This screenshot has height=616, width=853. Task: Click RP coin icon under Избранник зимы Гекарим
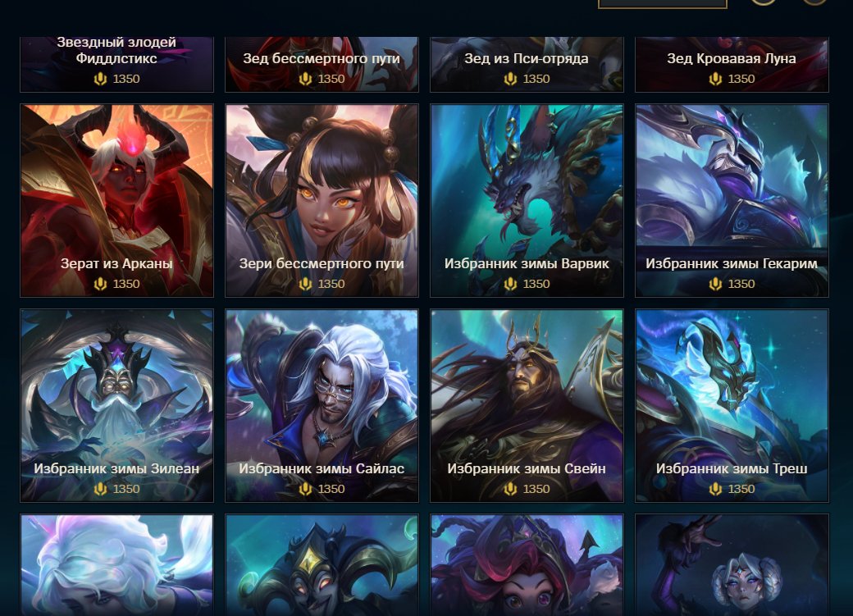pyautogui.click(x=715, y=284)
